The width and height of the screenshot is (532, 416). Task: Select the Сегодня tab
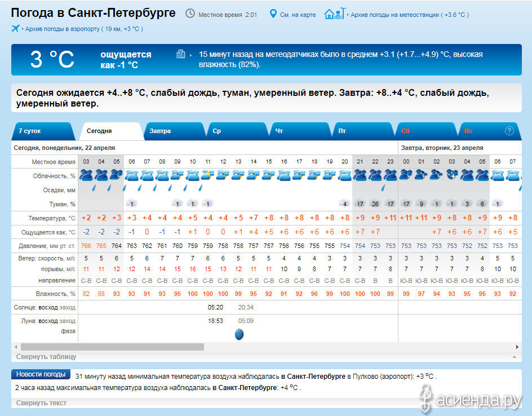coord(110,131)
